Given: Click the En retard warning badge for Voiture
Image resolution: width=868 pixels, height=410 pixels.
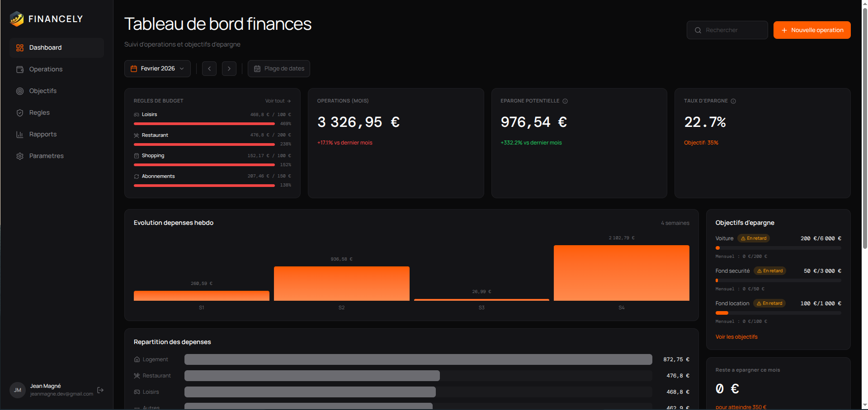Looking at the screenshot, I should 754,238.
